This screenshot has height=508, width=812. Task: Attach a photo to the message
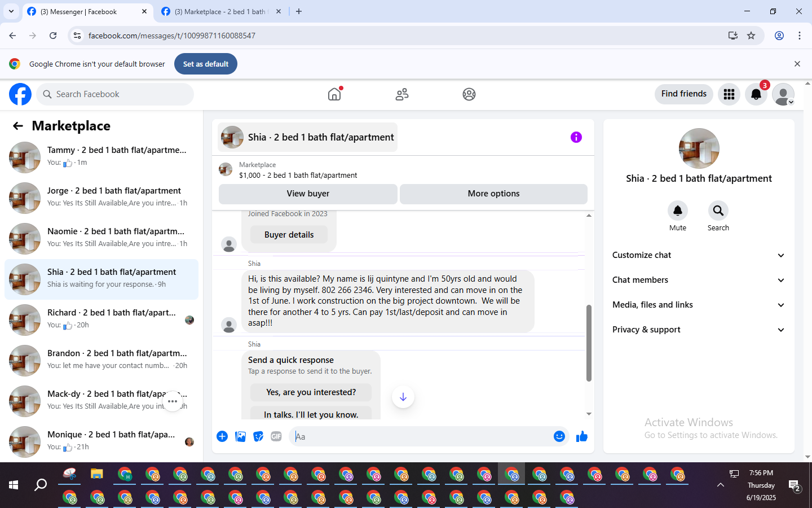[x=240, y=436]
